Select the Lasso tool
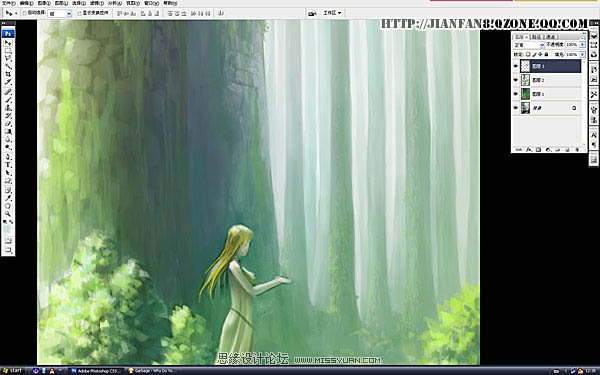The height and width of the screenshot is (375, 600). [x=8, y=58]
